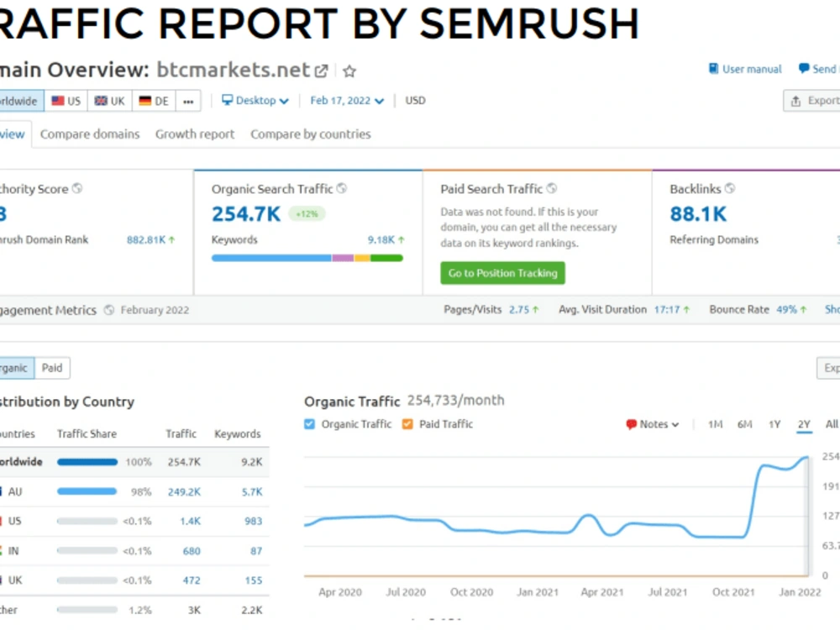Open Authority Score info icon
The height and width of the screenshot is (630, 840).
tap(77, 188)
